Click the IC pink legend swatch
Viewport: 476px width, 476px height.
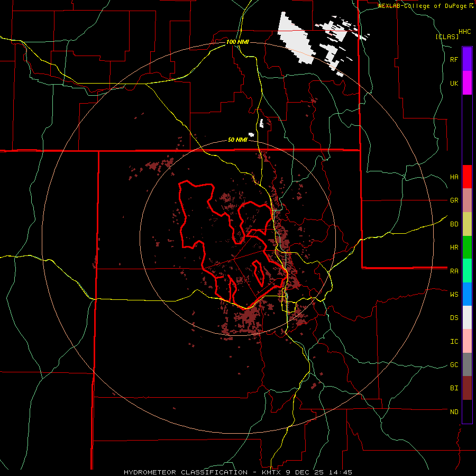tap(467, 341)
